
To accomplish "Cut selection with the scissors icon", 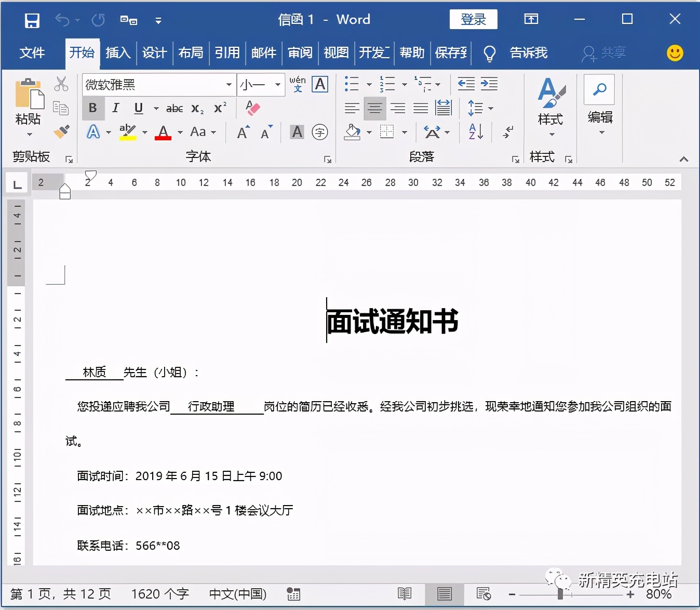I will [x=61, y=84].
